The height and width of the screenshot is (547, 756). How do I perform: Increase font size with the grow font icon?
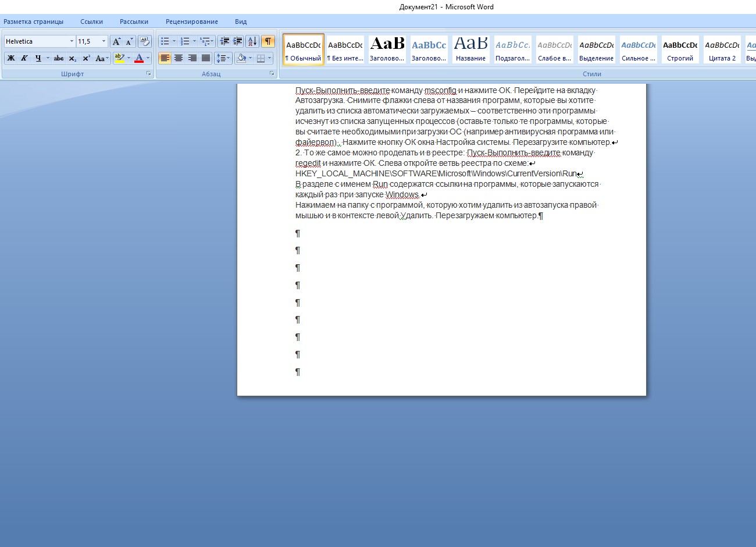[116, 41]
